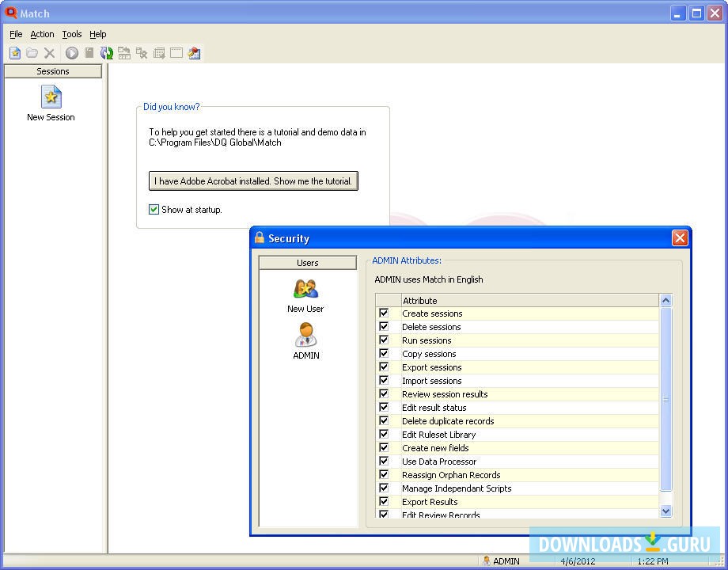Click the Attribute column header
This screenshot has width=728, height=570.
point(529,301)
